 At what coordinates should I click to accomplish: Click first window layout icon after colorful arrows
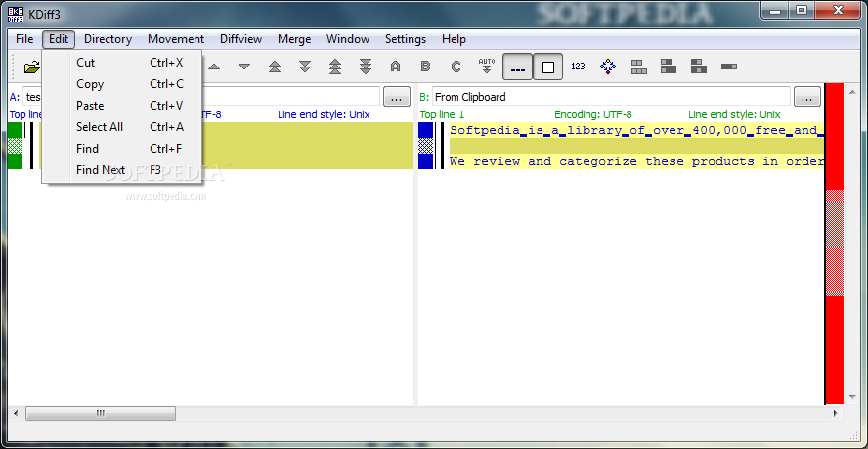coord(639,67)
